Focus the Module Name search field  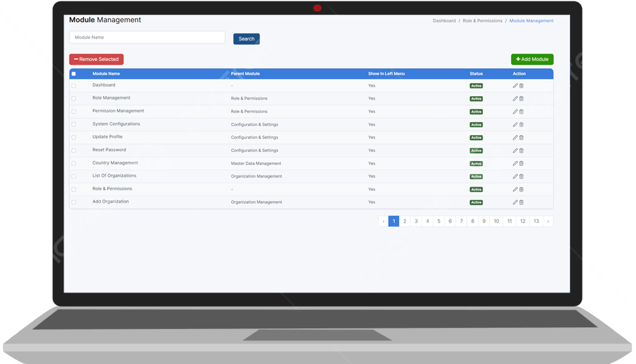(x=147, y=37)
